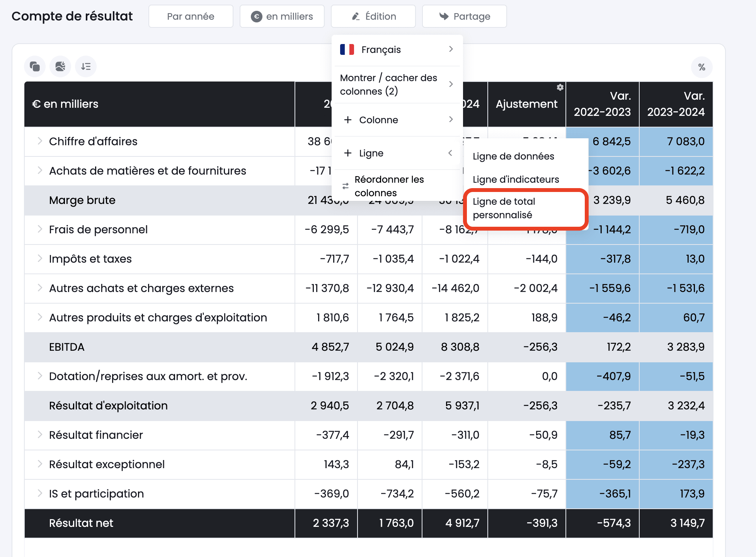
Task: Expand Autres produits et charges d'exploitation
Action: pos(40,317)
